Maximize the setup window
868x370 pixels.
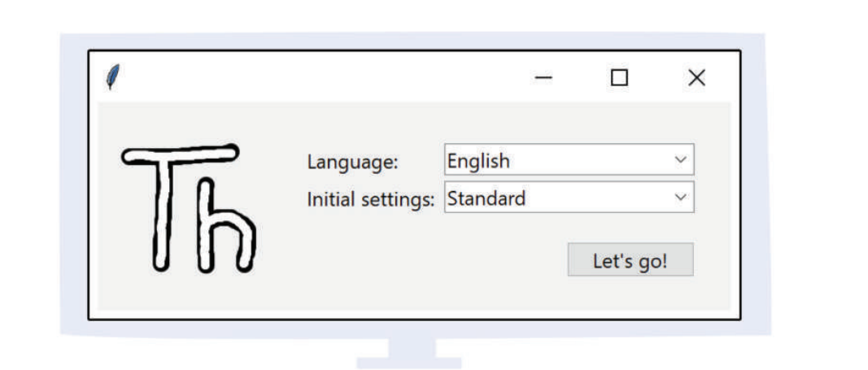click(619, 78)
